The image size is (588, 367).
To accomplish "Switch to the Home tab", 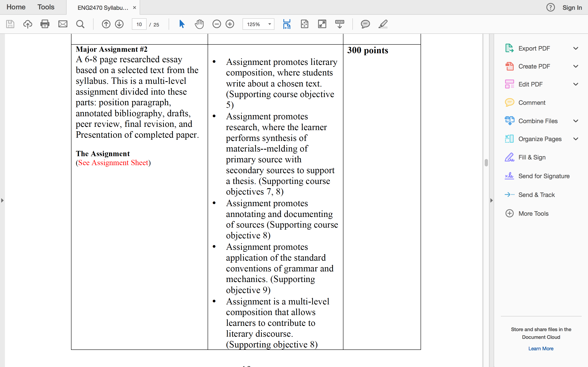I will point(16,7).
